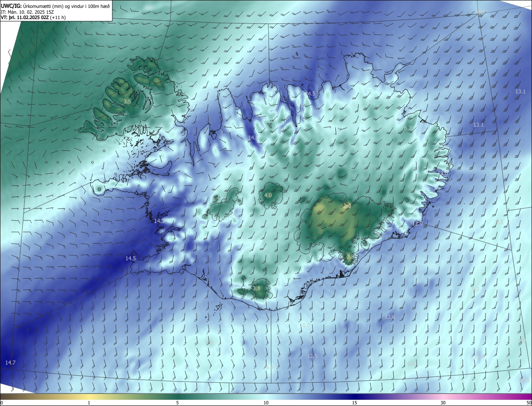Click the 11.0 value over the southeast ocean
The width and height of the screenshot is (532, 406).
tap(480, 357)
